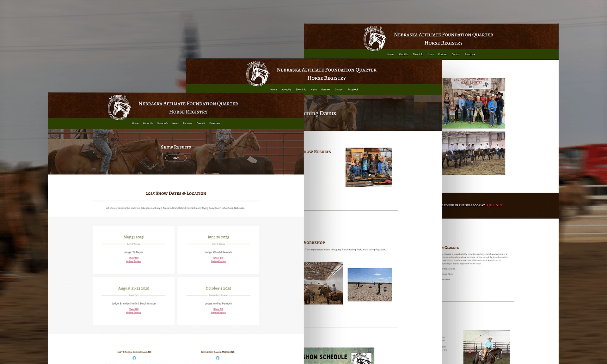Screen dimensions: 607x364
Task: Click the 2025 Show Dates & Location heading
Action: 176,193
